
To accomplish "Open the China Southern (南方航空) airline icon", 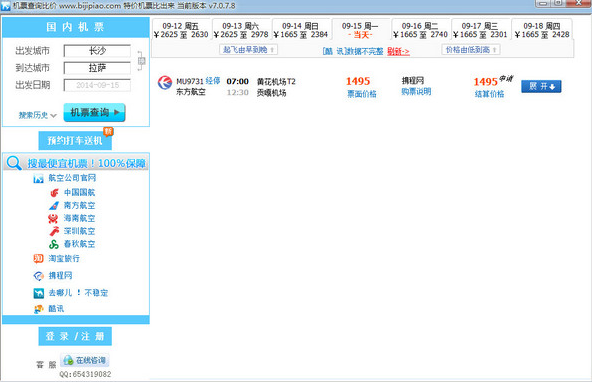I will [54, 206].
